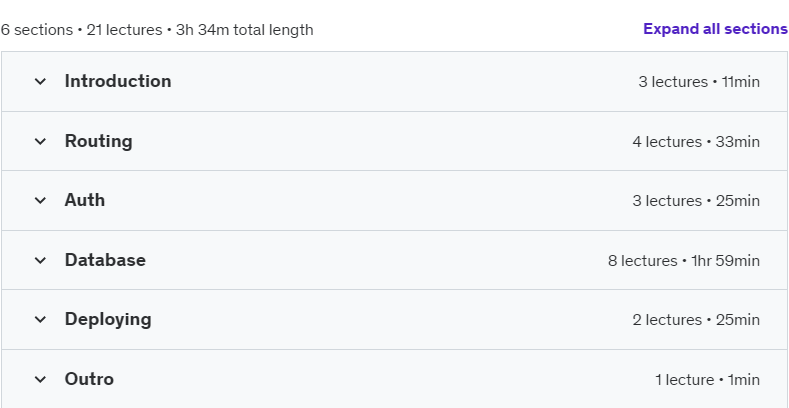Expand the Routing section chevron

[x=40, y=141]
